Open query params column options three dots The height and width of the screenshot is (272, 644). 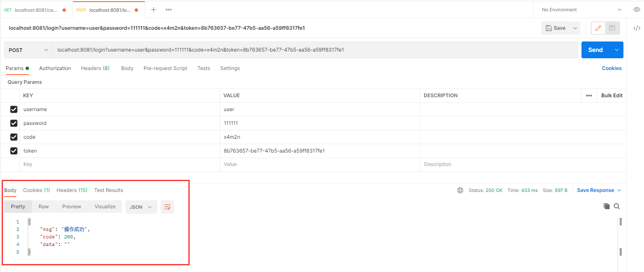click(x=589, y=96)
